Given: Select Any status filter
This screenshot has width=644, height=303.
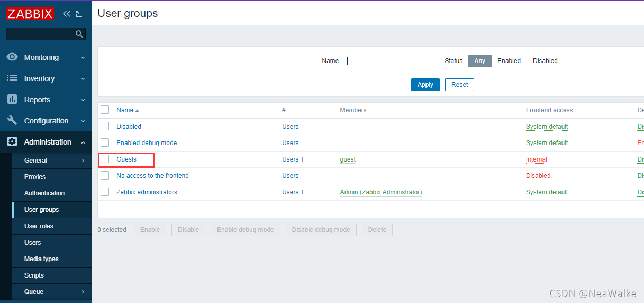Looking at the screenshot, I should pos(479,61).
